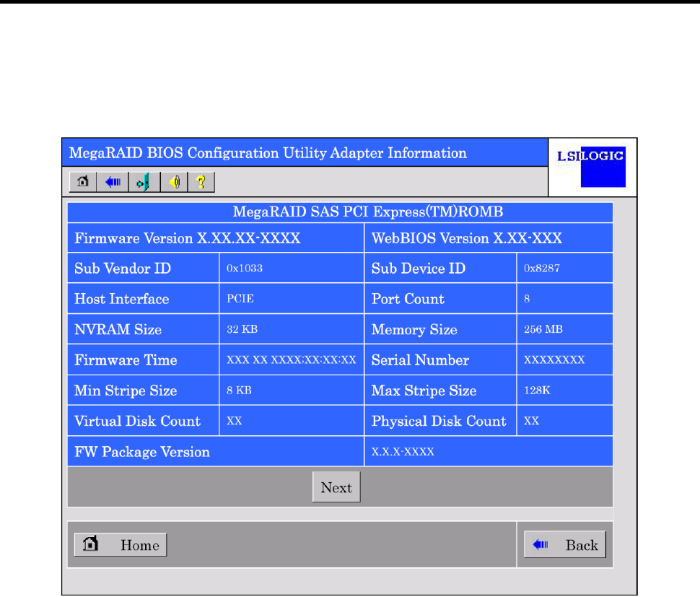Viewport: 700px width, 597px height.
Task: Click the LSI Logic logo
Action: [592, 166]
